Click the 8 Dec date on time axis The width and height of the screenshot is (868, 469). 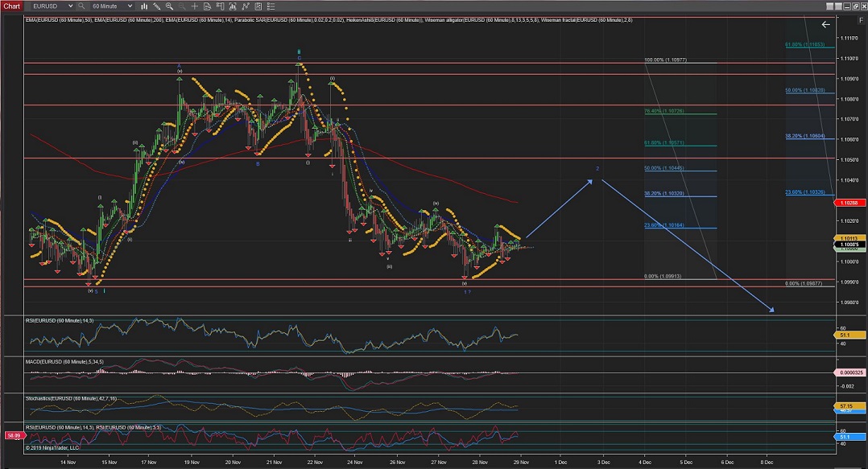767,463
